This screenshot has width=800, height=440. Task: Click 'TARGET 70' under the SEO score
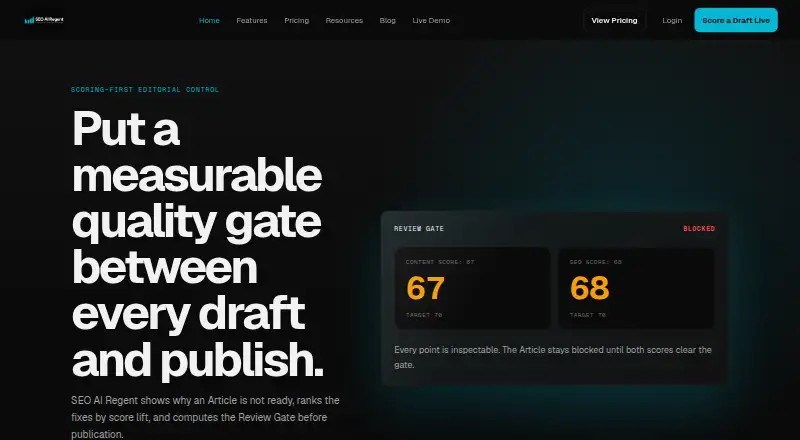coord(588,315)
